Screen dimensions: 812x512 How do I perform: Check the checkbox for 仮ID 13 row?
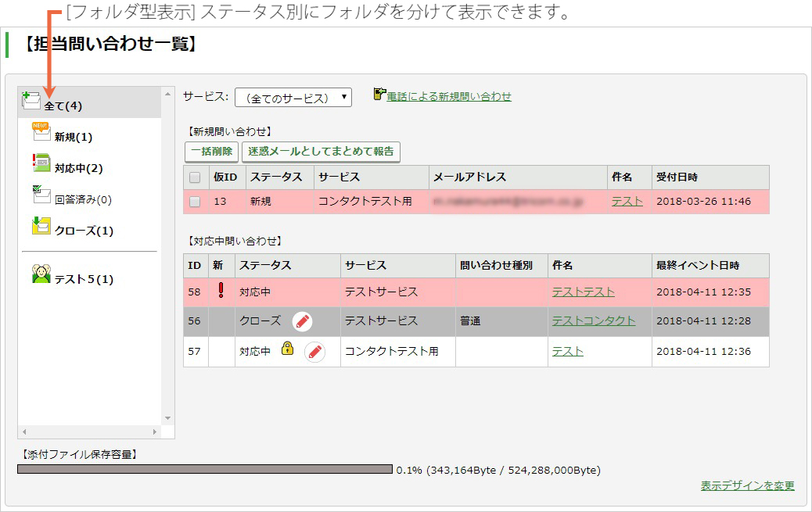click(x=195, y=202)
